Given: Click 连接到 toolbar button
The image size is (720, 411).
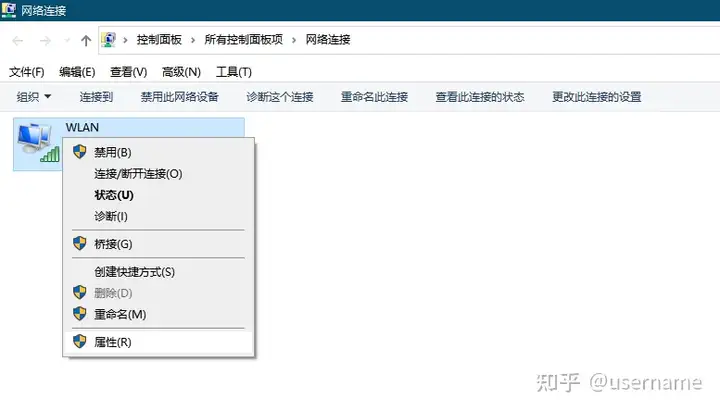Looking at the screenshot, I should pos(96,97).
